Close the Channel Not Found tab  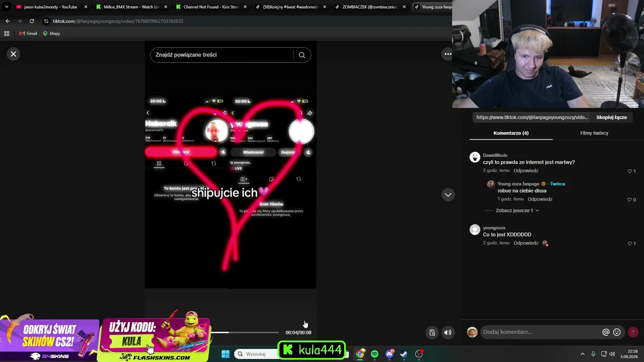click(245, 7)
